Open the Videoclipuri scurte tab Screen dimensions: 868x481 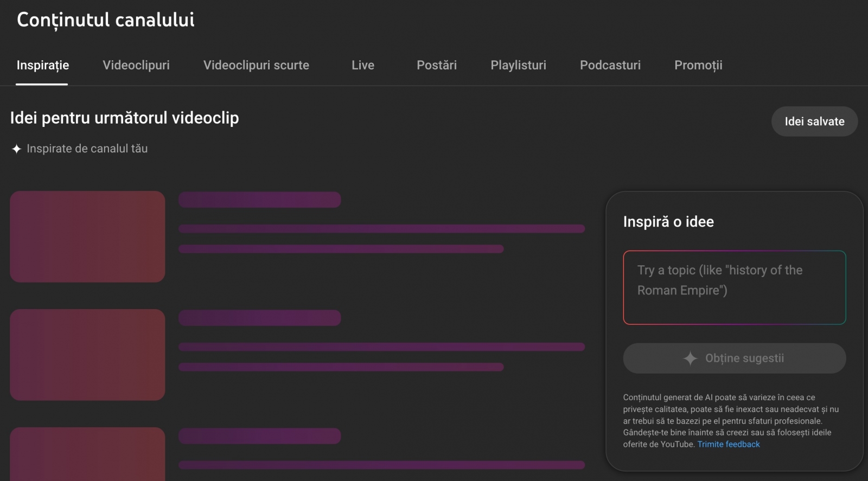(256, 65)
